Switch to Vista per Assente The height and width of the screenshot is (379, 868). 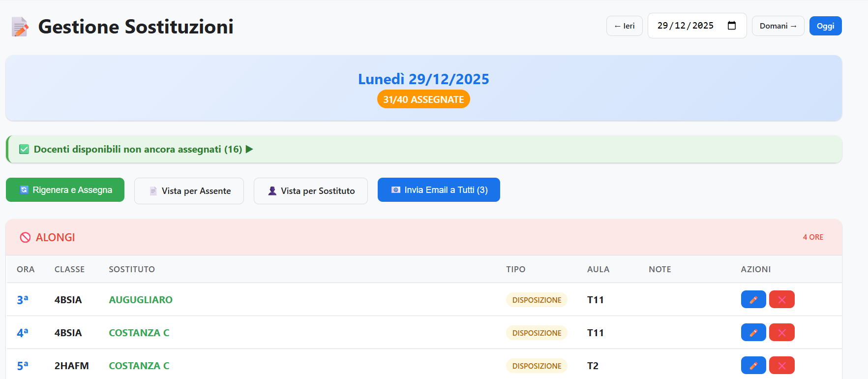point(189,191)
